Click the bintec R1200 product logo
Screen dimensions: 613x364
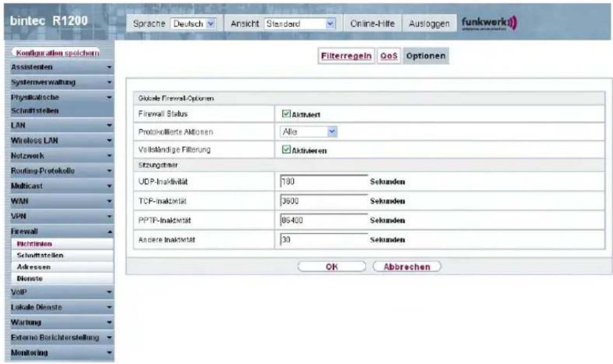point(49,21)
